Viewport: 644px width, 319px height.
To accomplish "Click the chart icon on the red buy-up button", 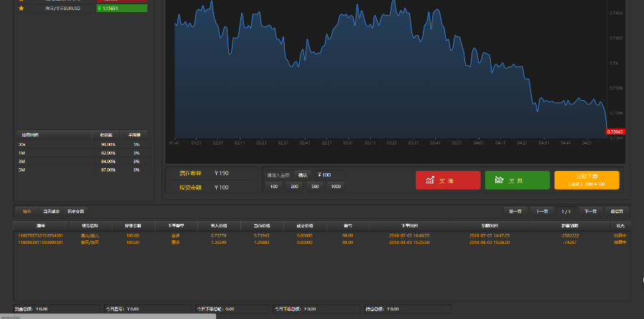I will point(430,180).
